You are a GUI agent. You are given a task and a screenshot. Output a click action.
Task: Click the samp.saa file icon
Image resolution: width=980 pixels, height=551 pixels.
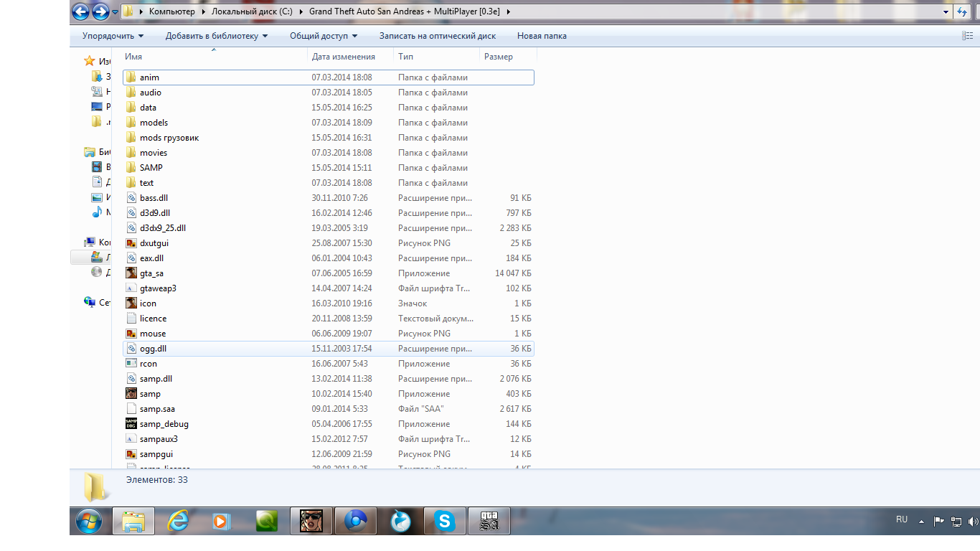click(x=131, y=409)
